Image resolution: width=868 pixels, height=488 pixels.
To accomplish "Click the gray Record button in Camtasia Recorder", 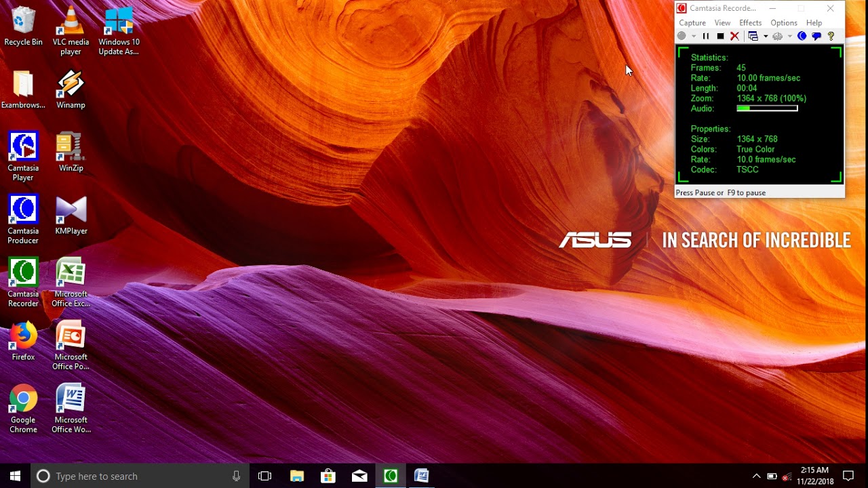I will point(682,36).
